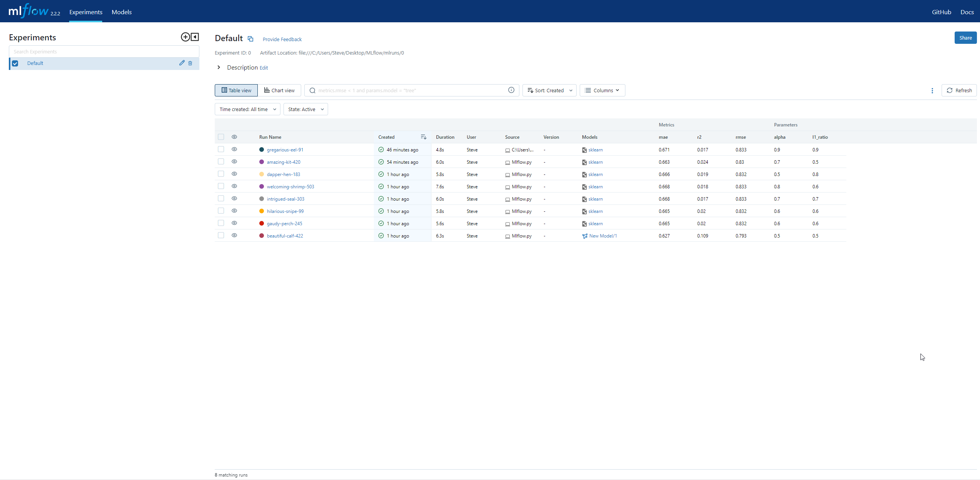Click the '46 minutes ago' created cell
The image size is (980, 480).
coord(402,150)
